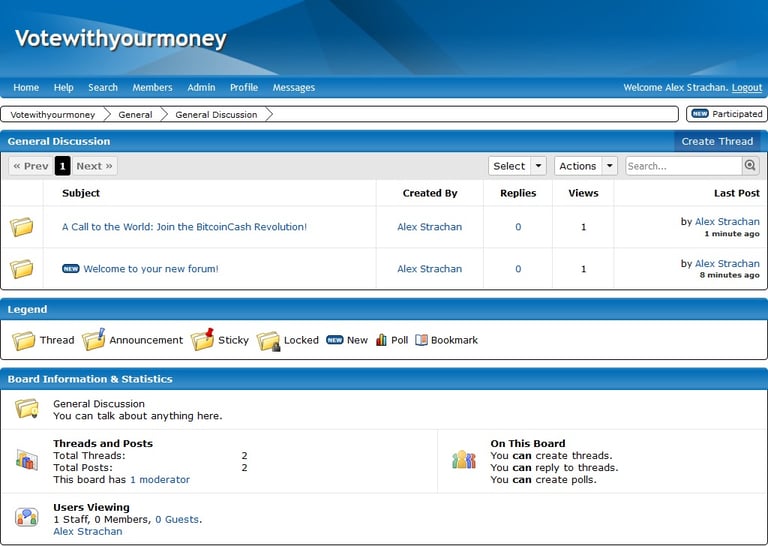Open the Actions dropdown arrow
Viewport: 768px width, 546px height.
coord(609,166)
